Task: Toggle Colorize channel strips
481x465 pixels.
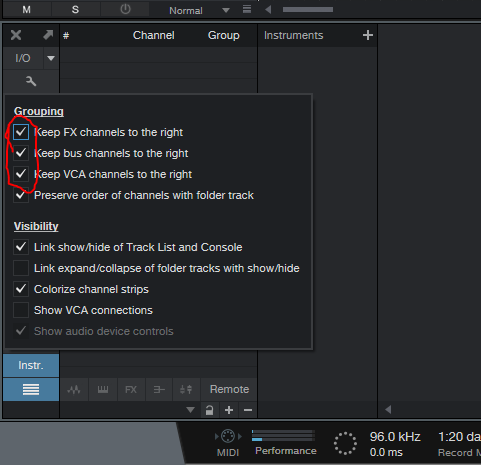Action: (21, 289)
